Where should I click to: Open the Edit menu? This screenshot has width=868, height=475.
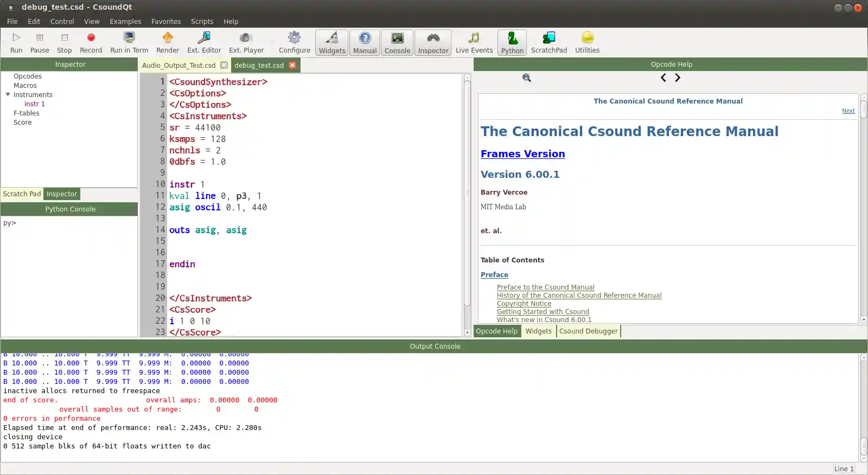(x=34, y=22)
